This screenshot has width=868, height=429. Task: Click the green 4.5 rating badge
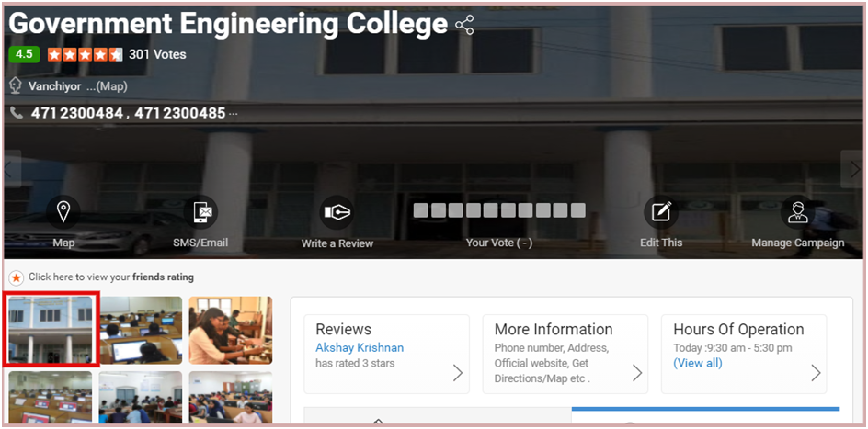24,54
